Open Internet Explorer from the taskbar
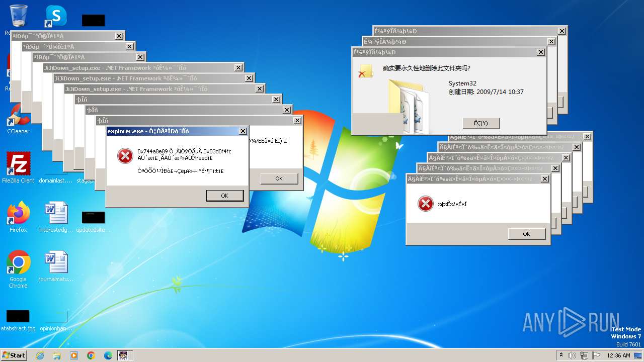 coord(40,355)
